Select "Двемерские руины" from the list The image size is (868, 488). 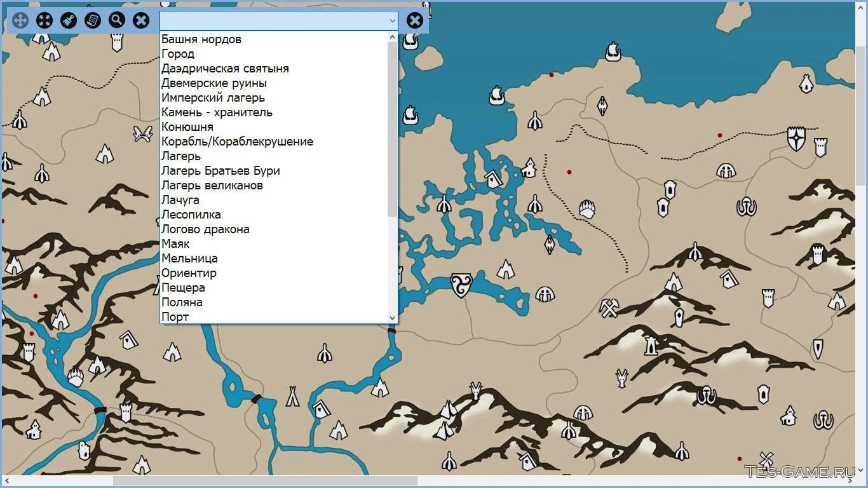214,83
